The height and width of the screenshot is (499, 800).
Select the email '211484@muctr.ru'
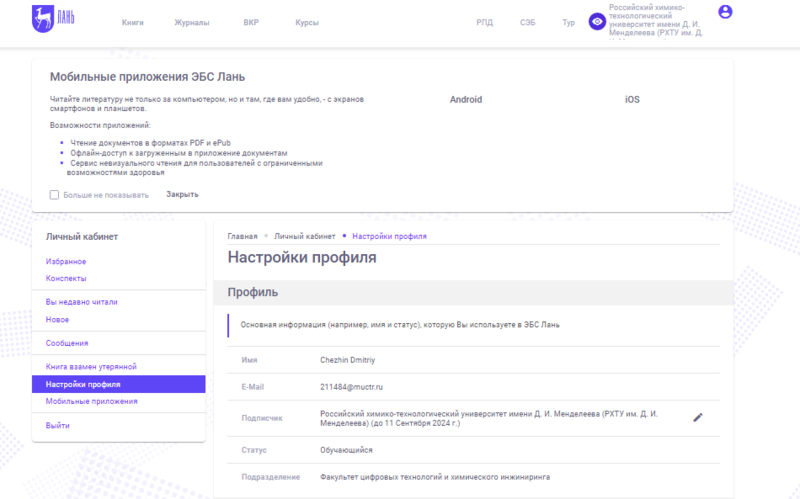351,387
